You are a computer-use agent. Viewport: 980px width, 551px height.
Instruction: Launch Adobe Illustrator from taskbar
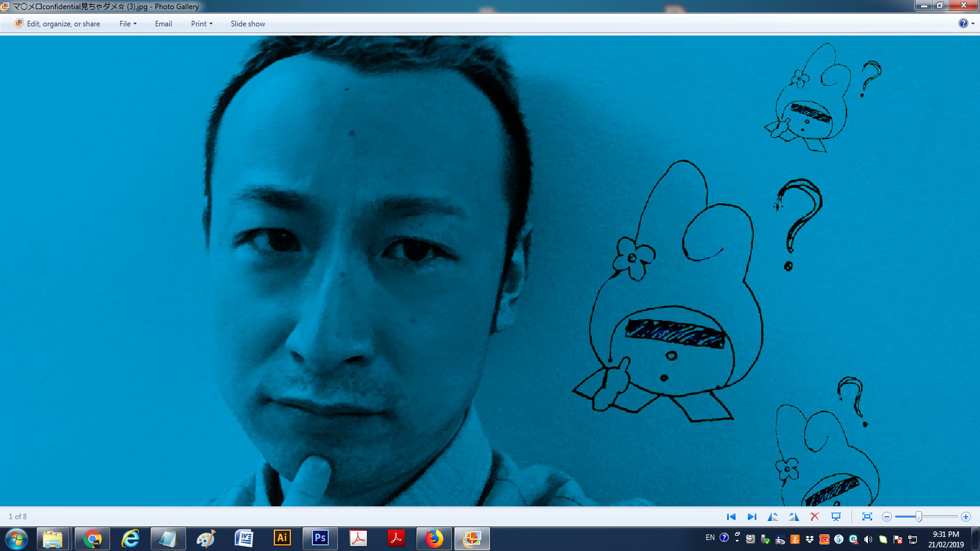[x=282, y=539]
